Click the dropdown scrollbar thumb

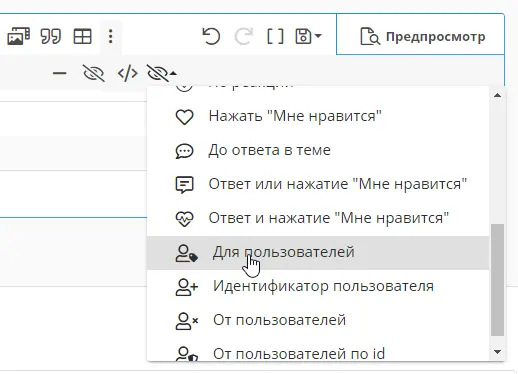pyautogui.click(x=497, y=280)
